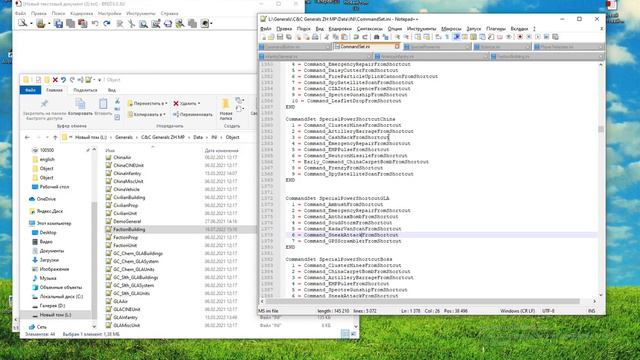
Task: Select Загрузки in Explorer navigation pane
Action: [x=49, y=260]
